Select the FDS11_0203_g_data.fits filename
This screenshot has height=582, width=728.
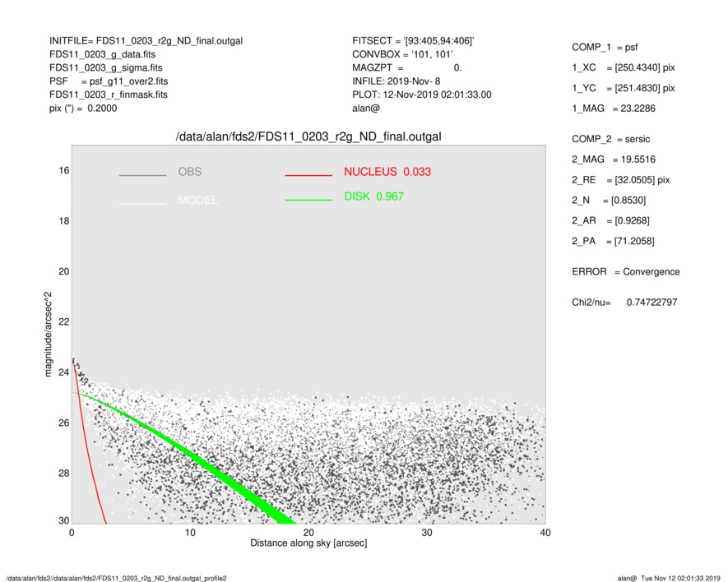[x=102, y=54]
